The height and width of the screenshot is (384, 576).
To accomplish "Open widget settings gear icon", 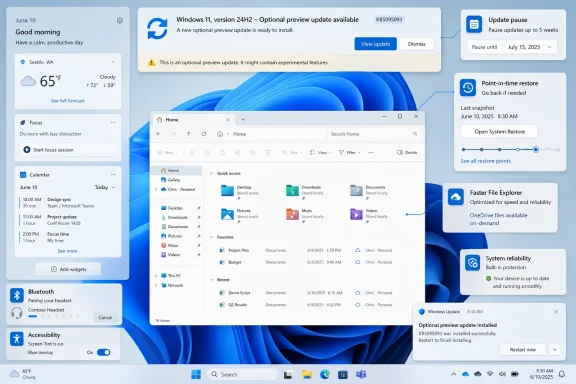I will tap(120, 21).
